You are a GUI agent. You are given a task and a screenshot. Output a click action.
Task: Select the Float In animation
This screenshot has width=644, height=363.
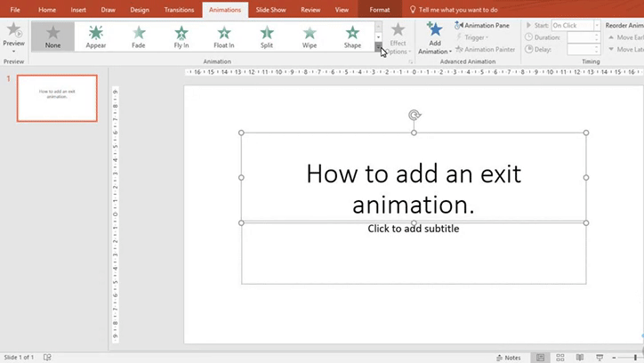[224, 36]
